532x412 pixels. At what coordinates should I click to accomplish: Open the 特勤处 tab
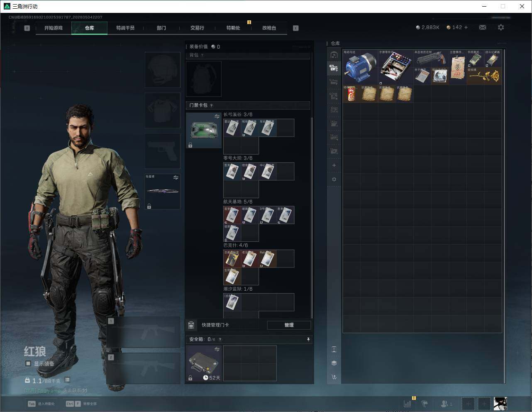point(233,28)
